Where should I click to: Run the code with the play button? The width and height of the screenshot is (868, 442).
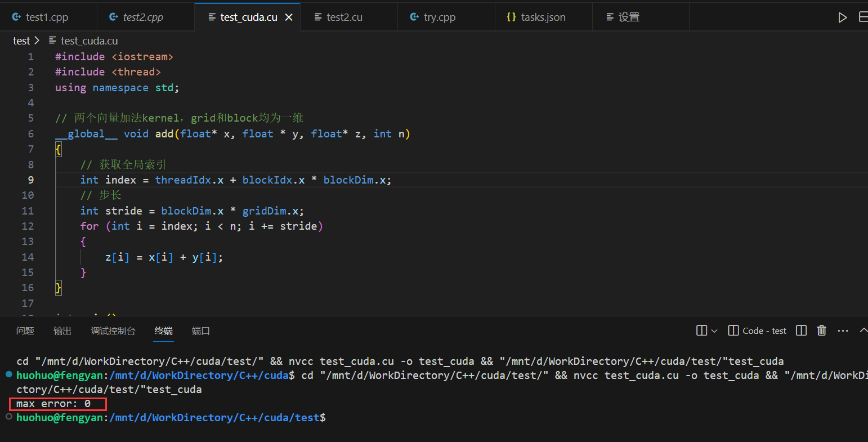(842, 17)
